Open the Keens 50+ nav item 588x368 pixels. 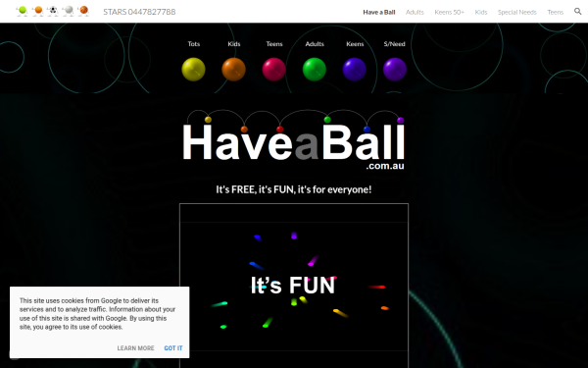[449, 12]
